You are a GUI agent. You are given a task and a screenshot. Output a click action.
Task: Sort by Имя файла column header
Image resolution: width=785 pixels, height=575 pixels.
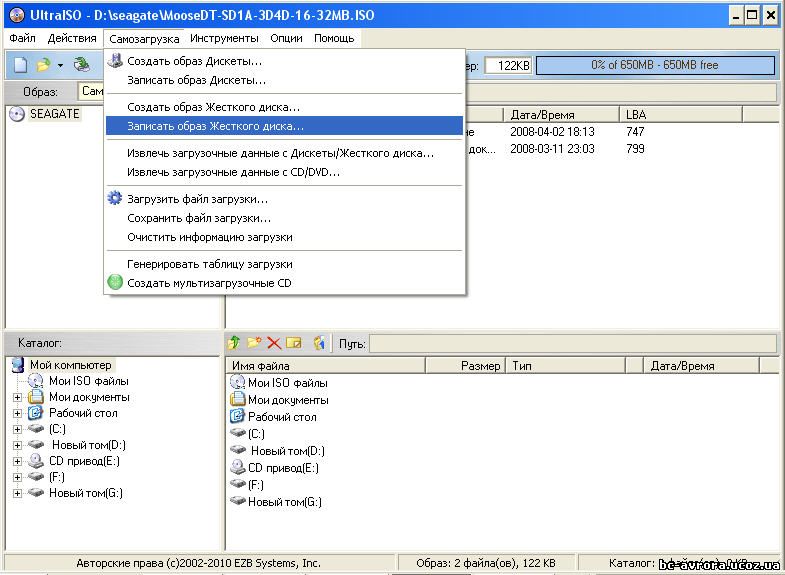coord(325,366)
